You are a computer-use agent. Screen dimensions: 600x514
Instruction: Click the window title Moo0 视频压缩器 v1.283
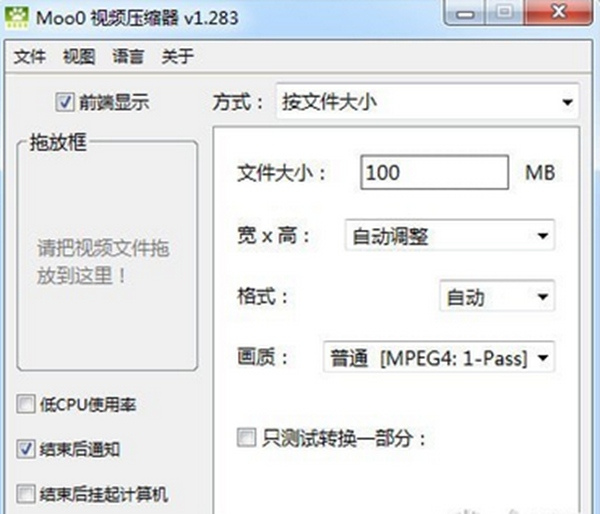tap(137, 18)
